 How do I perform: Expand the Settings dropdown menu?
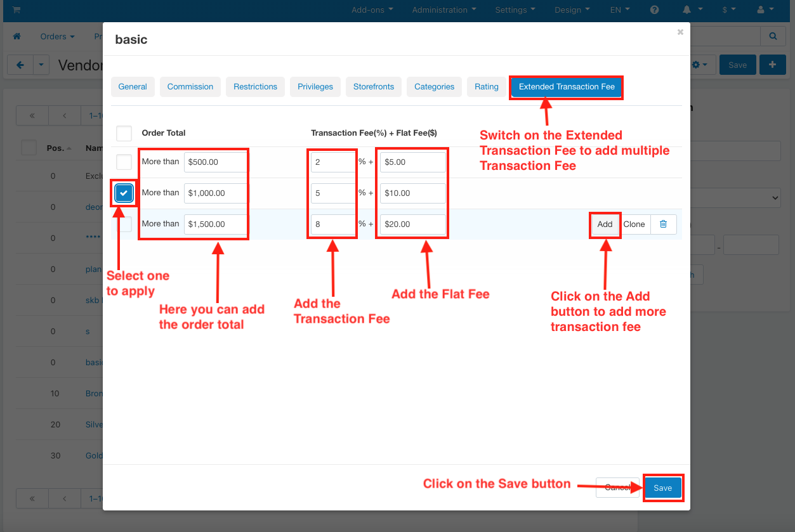point(515,10)
